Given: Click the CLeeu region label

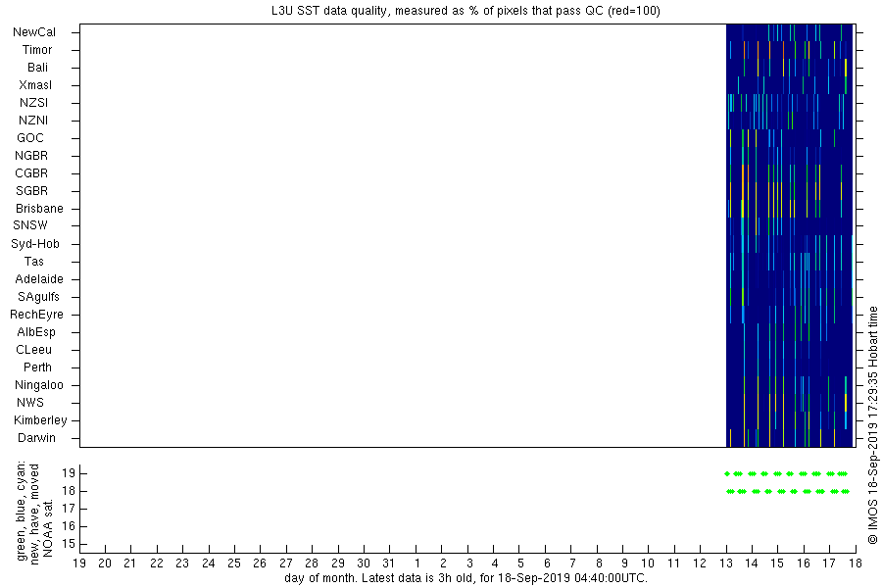Looking at the screenshot, I should [x=33, y=350].
